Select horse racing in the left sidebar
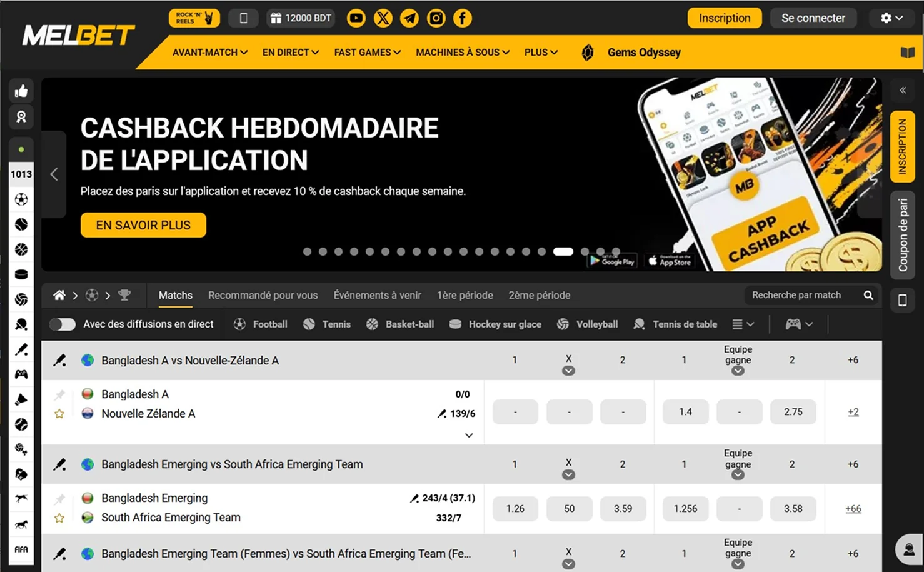924x572 pixels. point(21,524)
